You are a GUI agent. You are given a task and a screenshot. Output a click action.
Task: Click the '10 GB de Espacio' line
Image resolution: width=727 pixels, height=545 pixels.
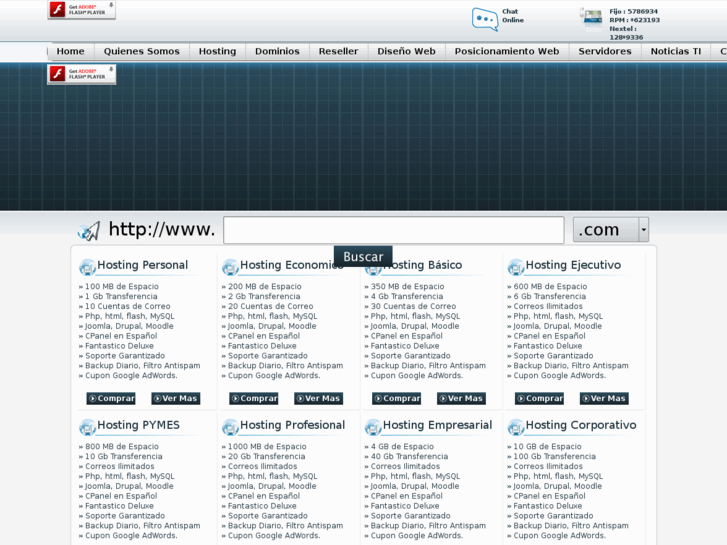click(x=547, y=447)
